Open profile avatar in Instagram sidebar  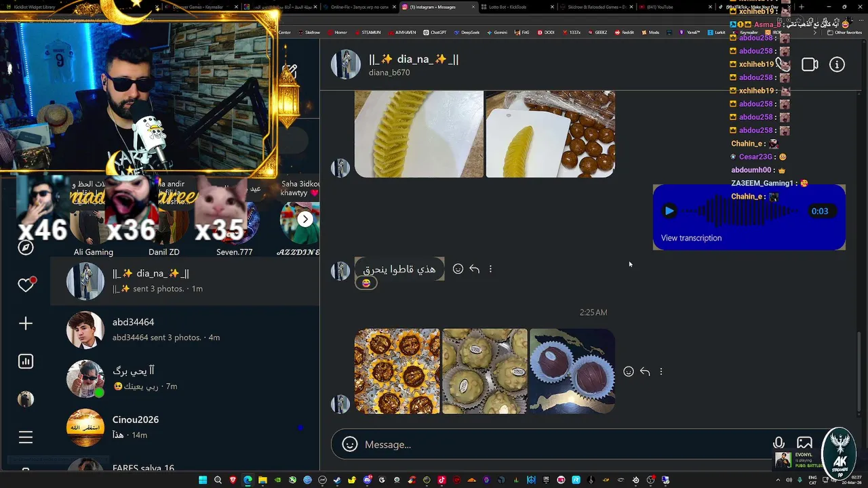(x=26, y=399)
